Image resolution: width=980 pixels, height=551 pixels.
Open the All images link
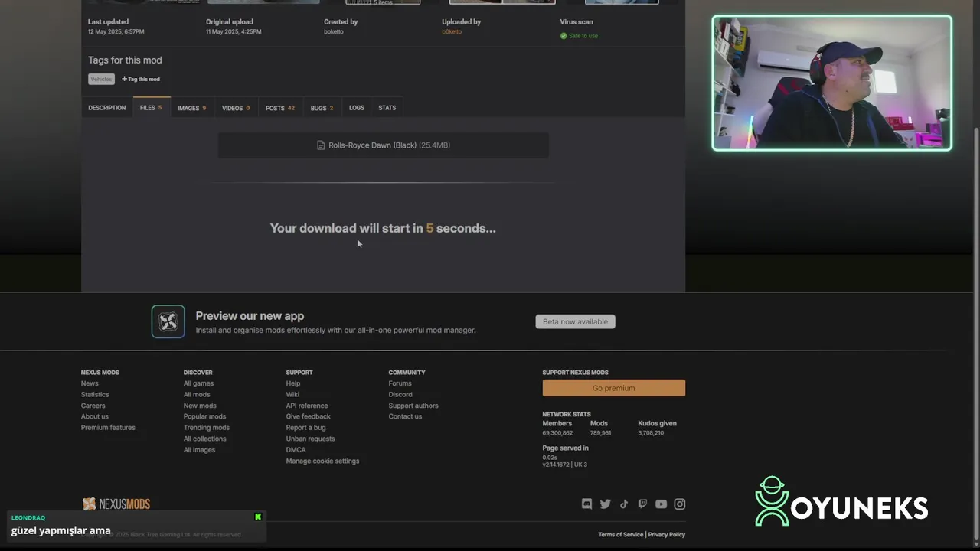click(199, 450)
